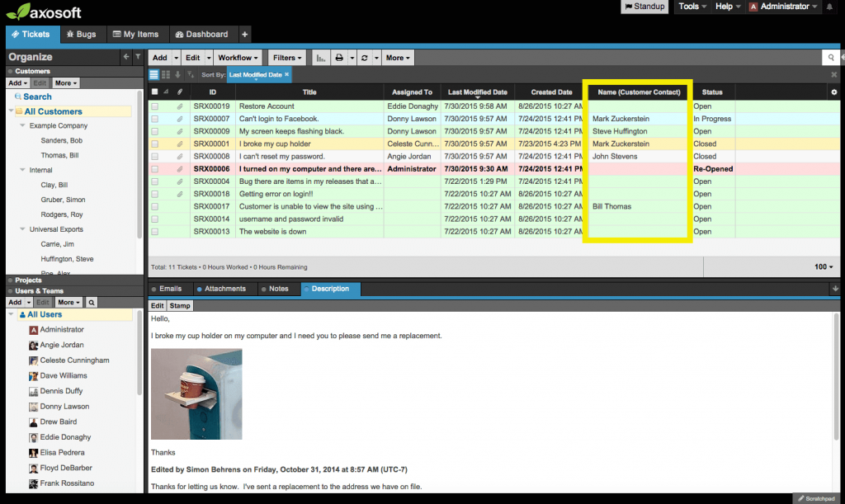Click the Standup button
This screenshot has height=504, width=845.
[644, 7]
